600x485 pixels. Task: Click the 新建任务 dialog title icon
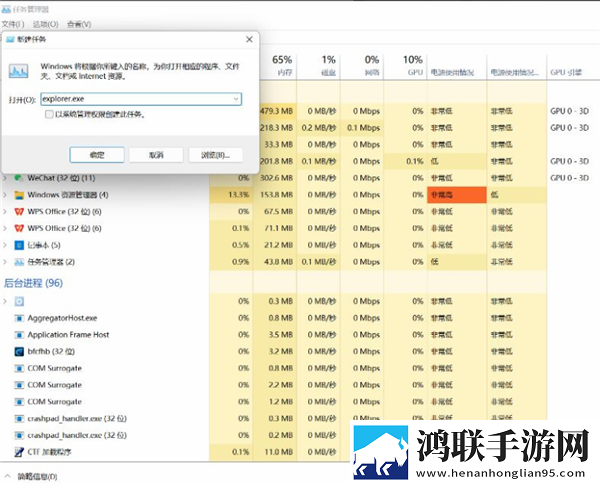click(x=10, y=39)
